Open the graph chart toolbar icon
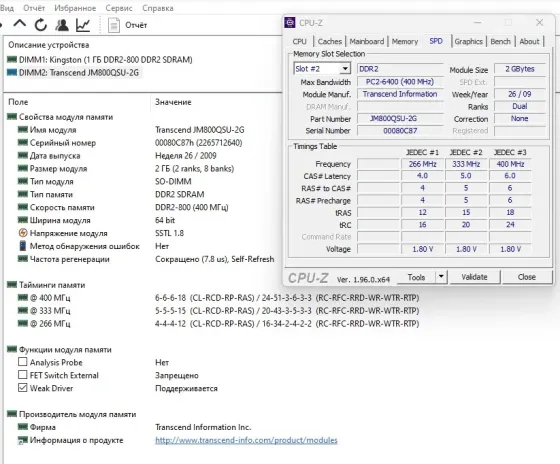Screen dimensions: 560x464 tap(83, 25)
